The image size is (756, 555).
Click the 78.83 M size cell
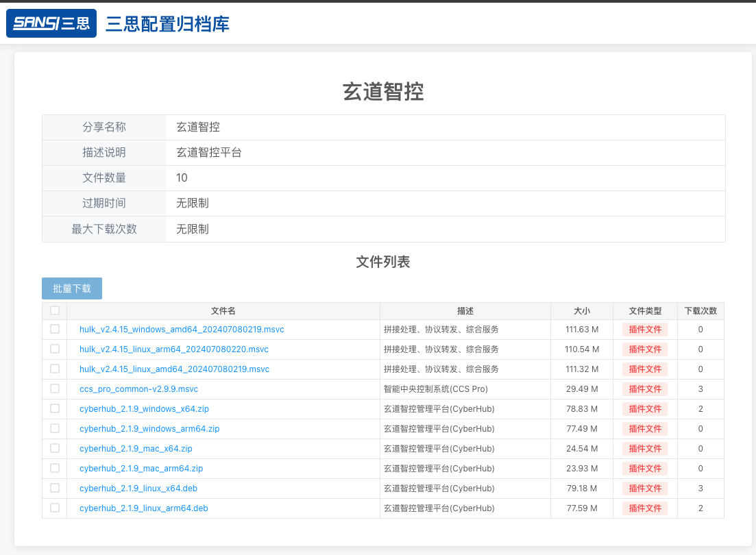coord(582,409)
